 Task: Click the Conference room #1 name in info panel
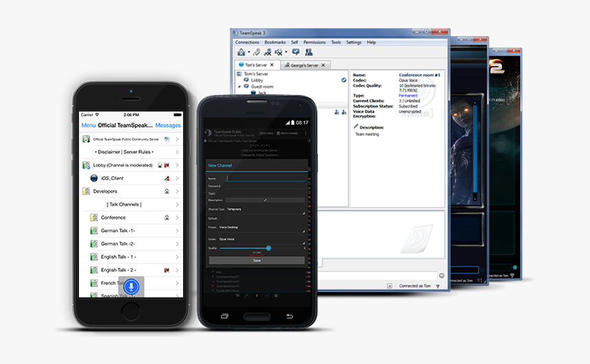(x=420, y=75)
